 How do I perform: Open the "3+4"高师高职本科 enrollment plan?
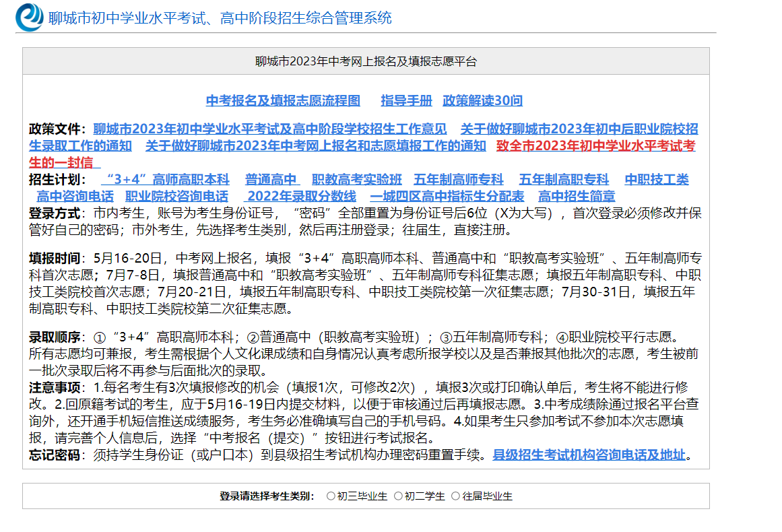[x=165, y=180]
